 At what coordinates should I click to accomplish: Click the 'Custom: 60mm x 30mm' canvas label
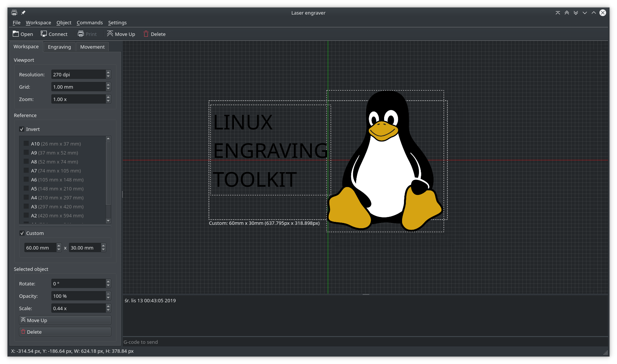pos(264,223)
